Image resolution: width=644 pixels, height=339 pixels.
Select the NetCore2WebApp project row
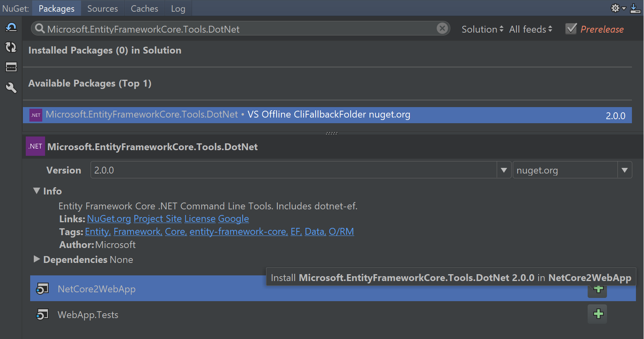coord(333,289)
